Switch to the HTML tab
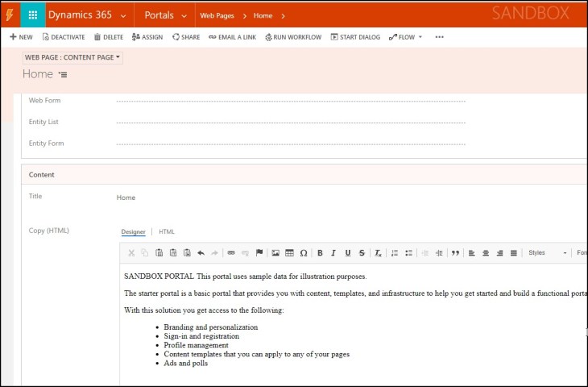The image size is (588, 387). point(167,231)
